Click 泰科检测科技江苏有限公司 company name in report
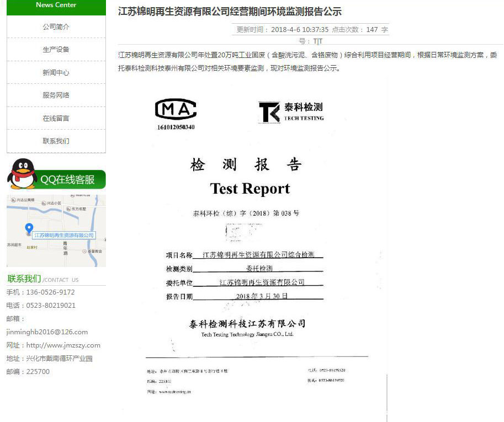Image resolution: width=504 pixels, height=422 pixels. click(x=247, y=324)
